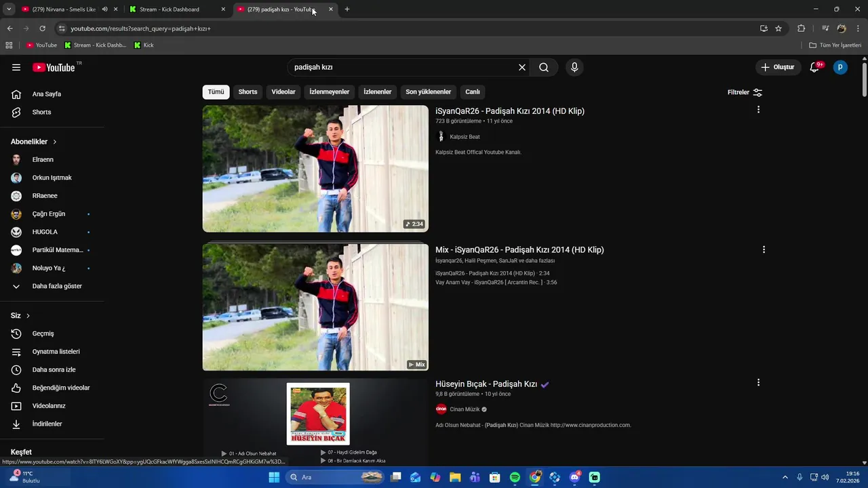868x488 pixels.
Task: Open the Filtreler filter panel
Action: coord(745,92)
